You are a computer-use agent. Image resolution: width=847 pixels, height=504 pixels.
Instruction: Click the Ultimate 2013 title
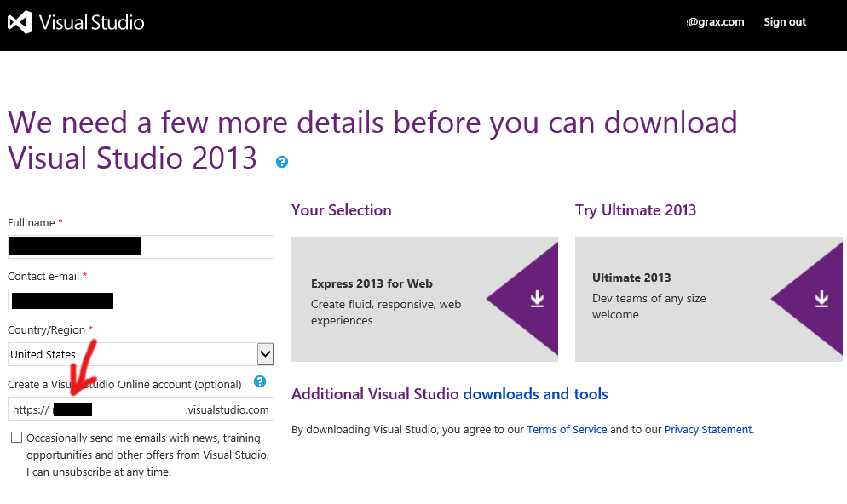point(631,278)
